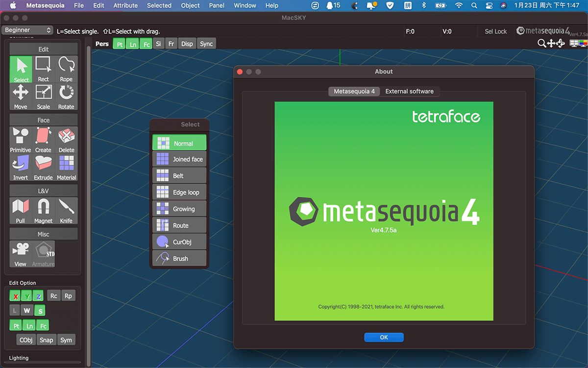This screenshot has width=588, height=368.
Task: Click the Sel Lock button
Action: (x=496, y=31)
